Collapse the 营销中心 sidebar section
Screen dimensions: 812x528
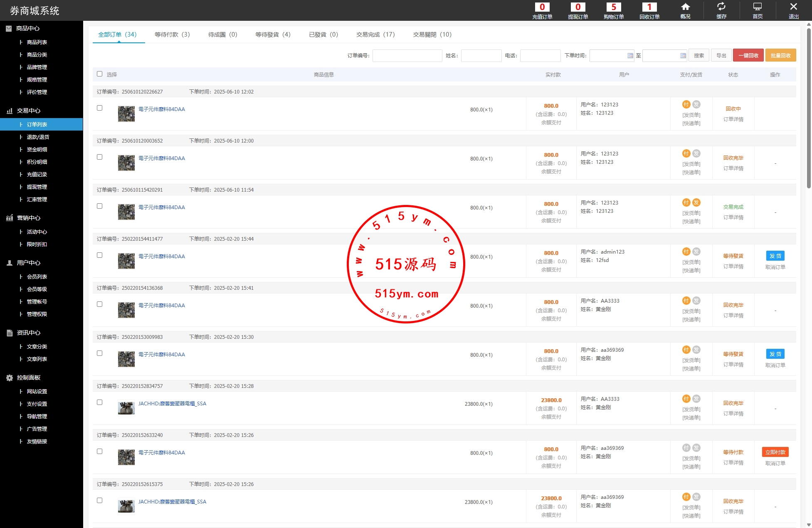coord(28,218)
